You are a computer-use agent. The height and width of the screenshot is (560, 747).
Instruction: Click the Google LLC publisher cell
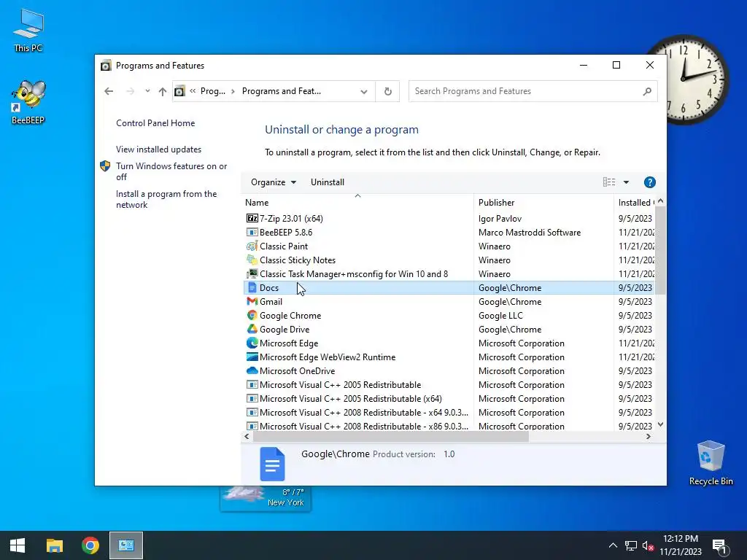pyautogui.click(x=500, y=316)
